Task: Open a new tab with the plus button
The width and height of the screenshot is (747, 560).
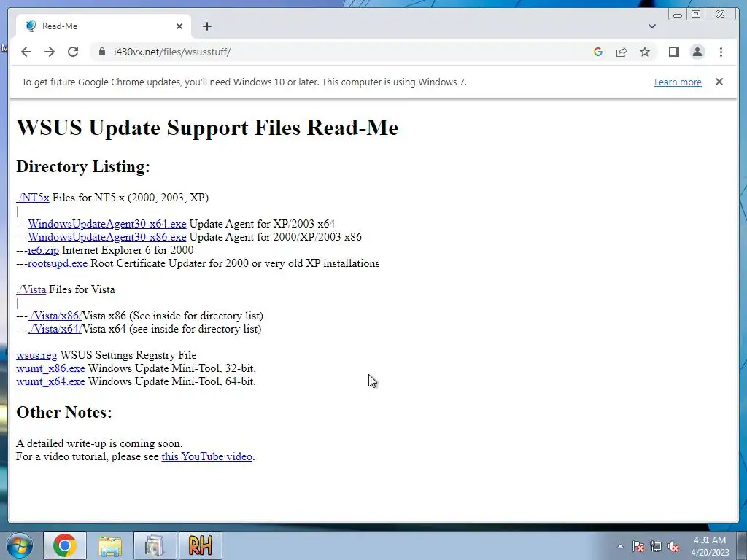Action: point(206,26)
